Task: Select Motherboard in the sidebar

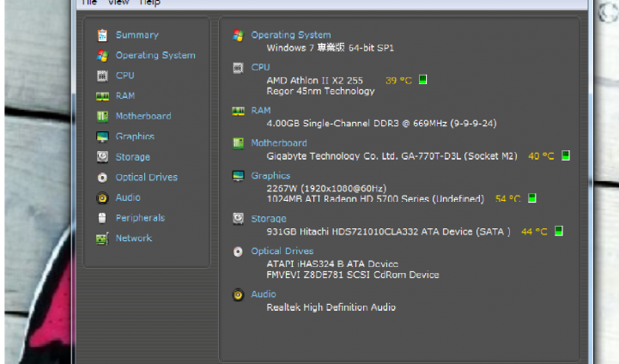Action: tap(143, 117)
